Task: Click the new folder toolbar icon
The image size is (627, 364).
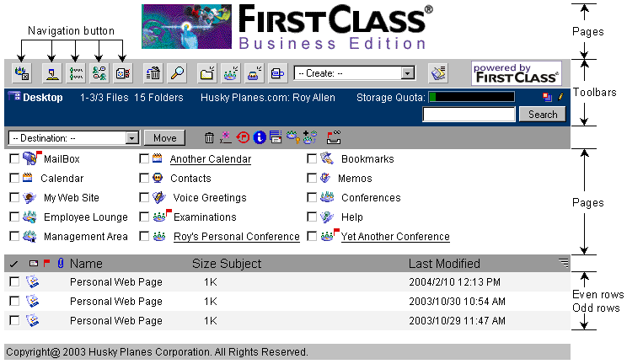Action: tap(207, 73)
